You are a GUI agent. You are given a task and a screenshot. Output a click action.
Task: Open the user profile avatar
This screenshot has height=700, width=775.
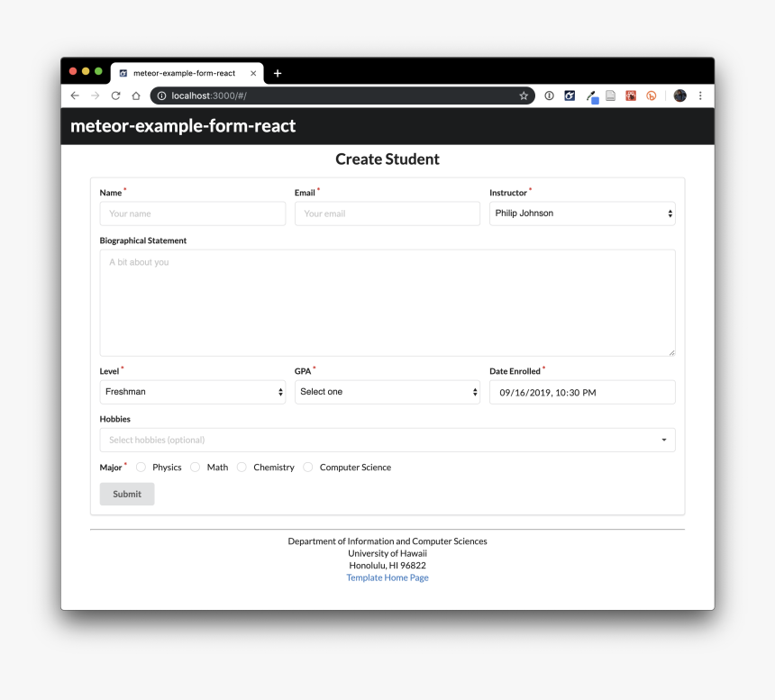pyautogui.click(x=680, y=95)
